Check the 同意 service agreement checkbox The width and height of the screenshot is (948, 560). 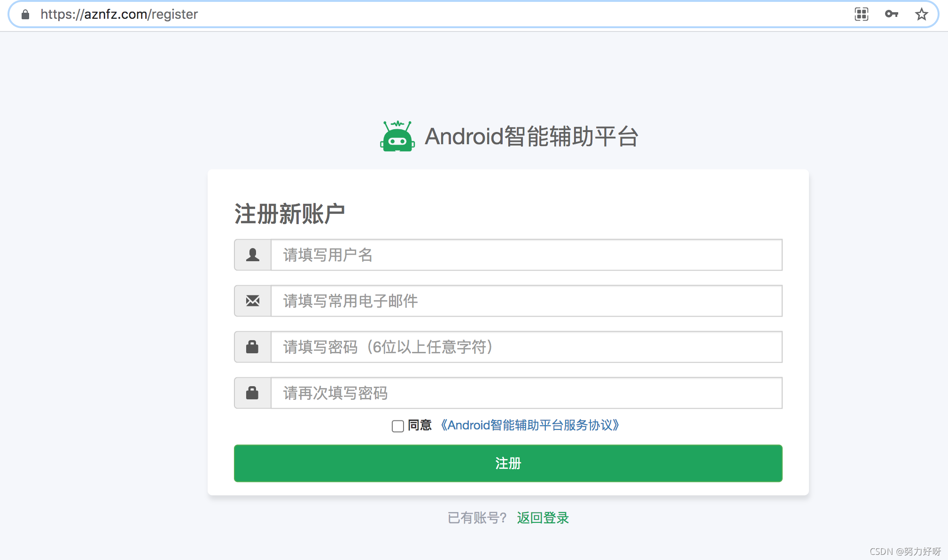[398, 426]
